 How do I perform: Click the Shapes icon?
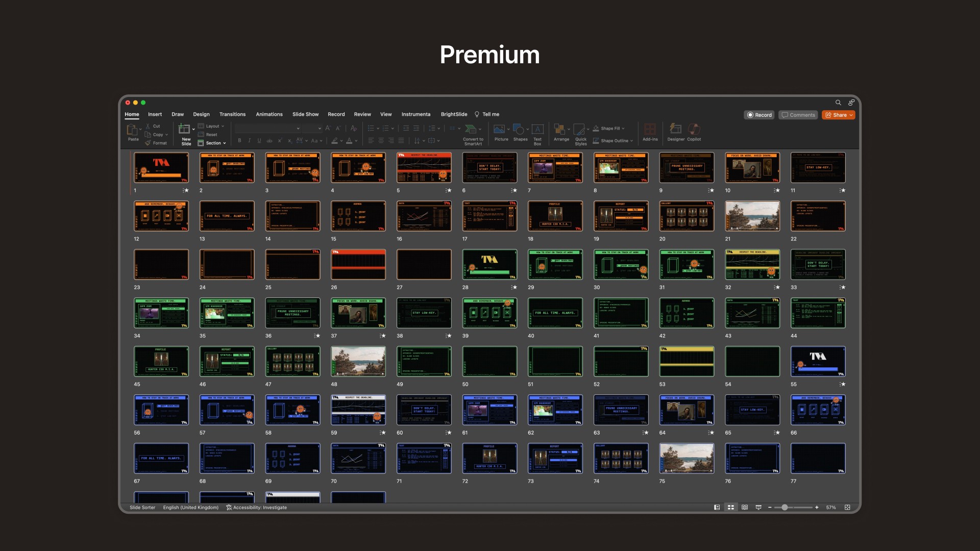point(519,130)
